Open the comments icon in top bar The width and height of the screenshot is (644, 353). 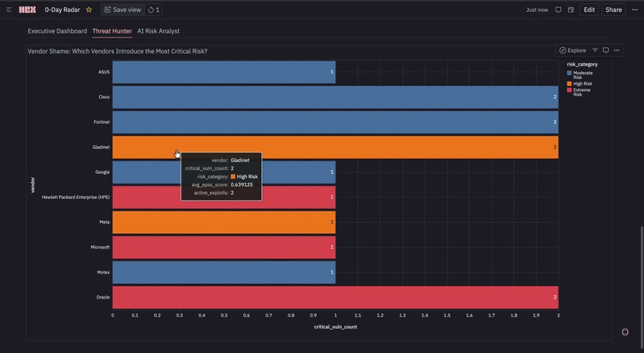[559, 10]
